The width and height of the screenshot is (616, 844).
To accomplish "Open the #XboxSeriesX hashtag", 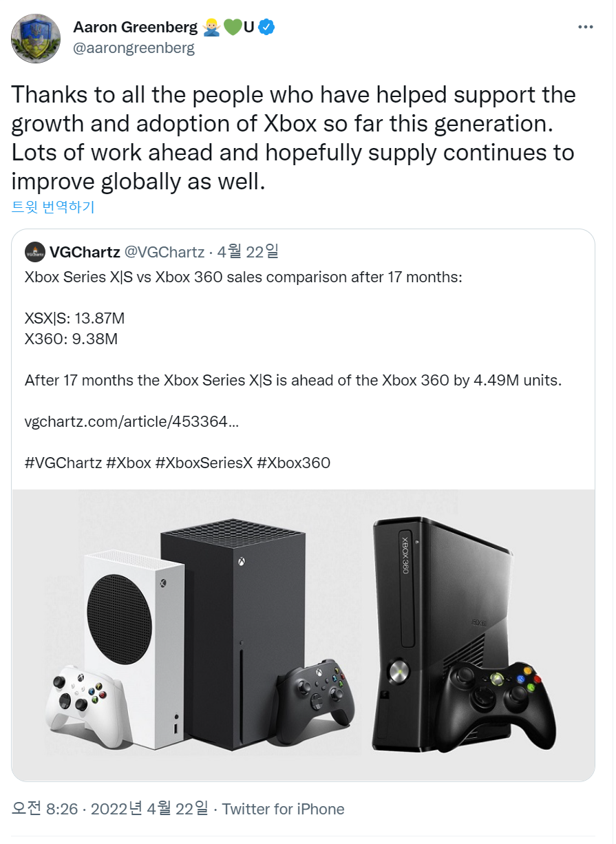I will (x=203, y=463).
